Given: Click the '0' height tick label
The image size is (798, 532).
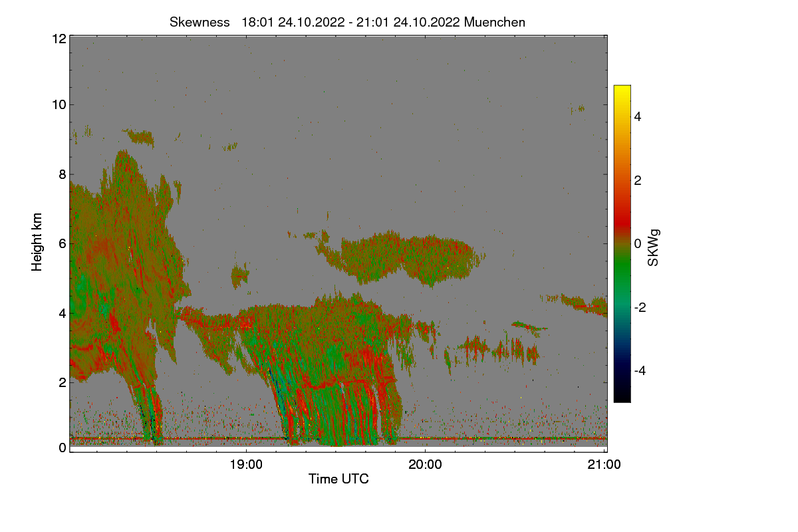Looking at the screenshot, I should [x=63, y=448].
